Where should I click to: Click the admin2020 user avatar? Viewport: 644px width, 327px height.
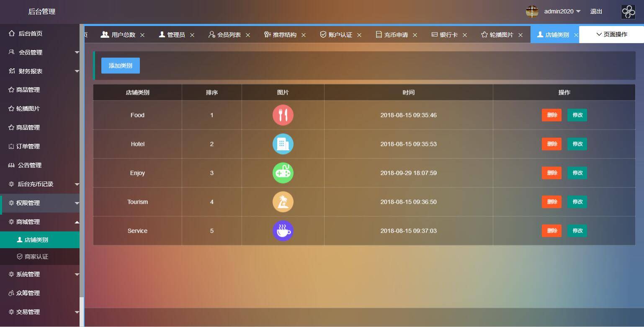coord(532,12)
